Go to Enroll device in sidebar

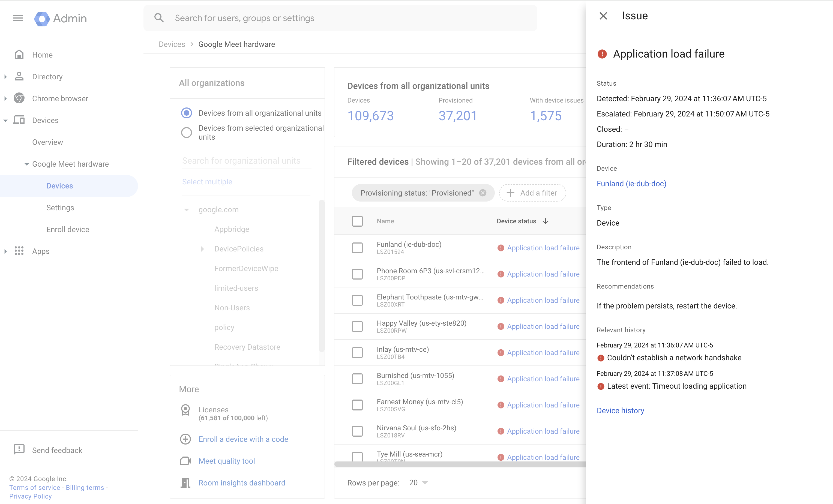click(x=68, y=230)
